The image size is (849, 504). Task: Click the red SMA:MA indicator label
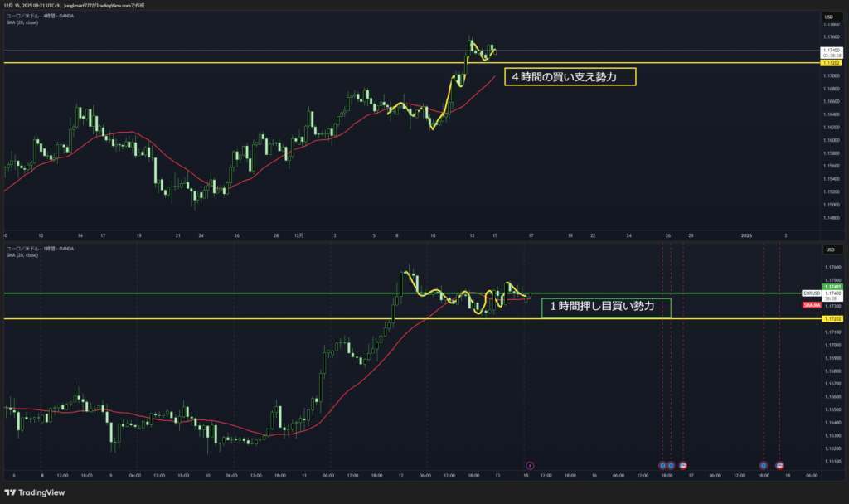(x=812, y=305)
